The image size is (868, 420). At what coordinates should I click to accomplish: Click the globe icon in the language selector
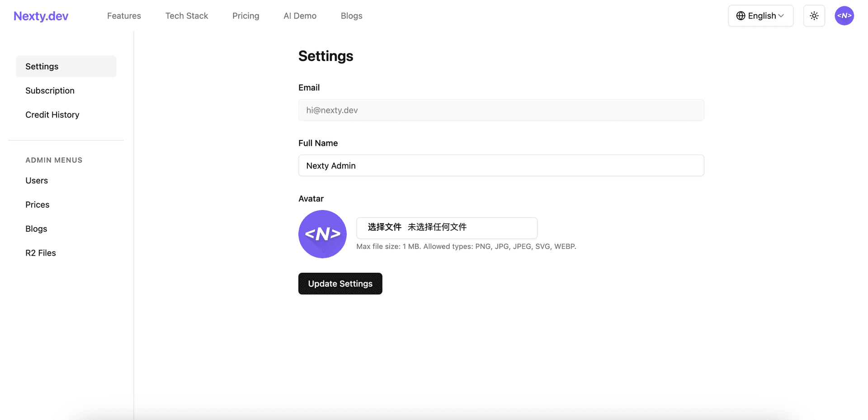click(x=741, y=15)
